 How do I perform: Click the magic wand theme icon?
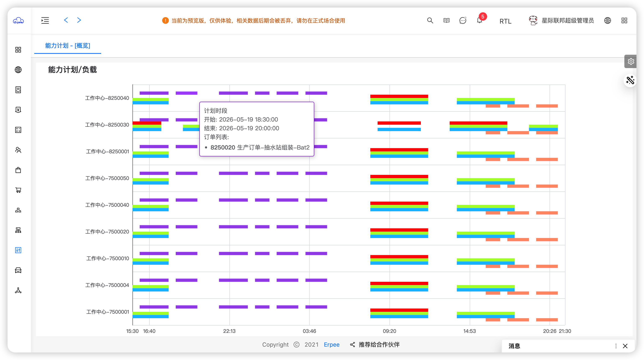click(x=630, y=80)
